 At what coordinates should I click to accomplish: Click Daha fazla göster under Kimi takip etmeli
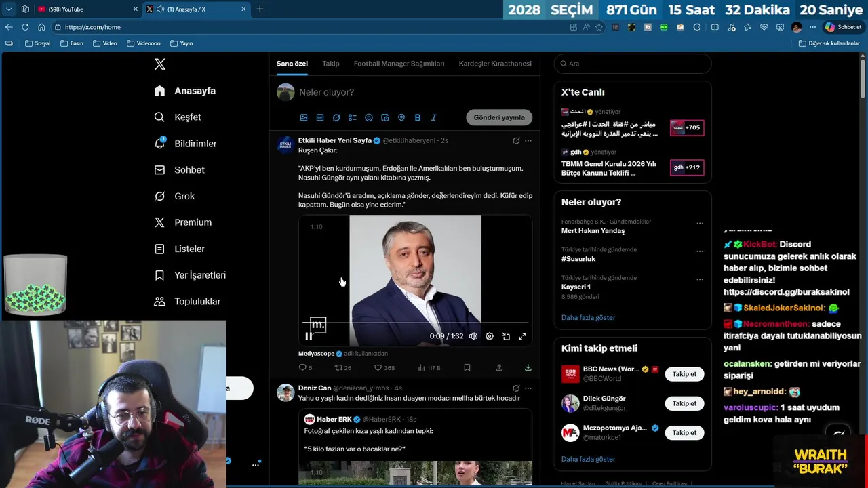click(x=588, y=459)
